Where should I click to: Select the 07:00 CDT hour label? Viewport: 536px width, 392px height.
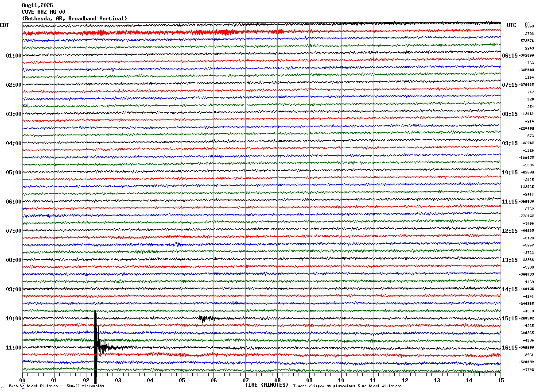click(x=14, y=231)
